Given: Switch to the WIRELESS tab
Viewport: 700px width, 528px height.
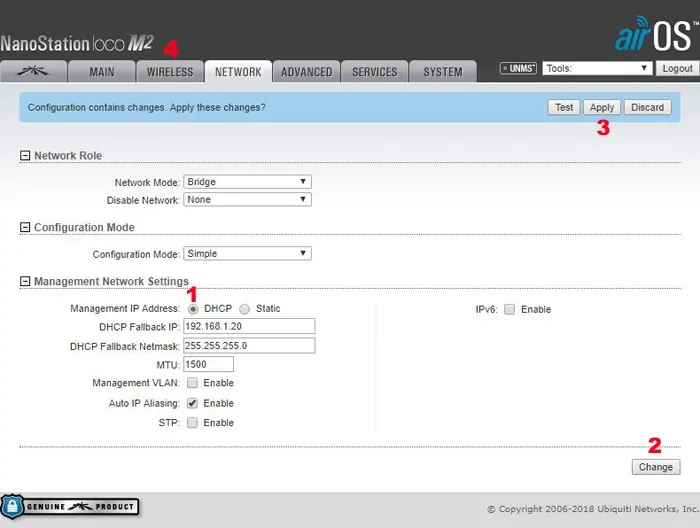Looking at the screenshot, I should (169, 72).
